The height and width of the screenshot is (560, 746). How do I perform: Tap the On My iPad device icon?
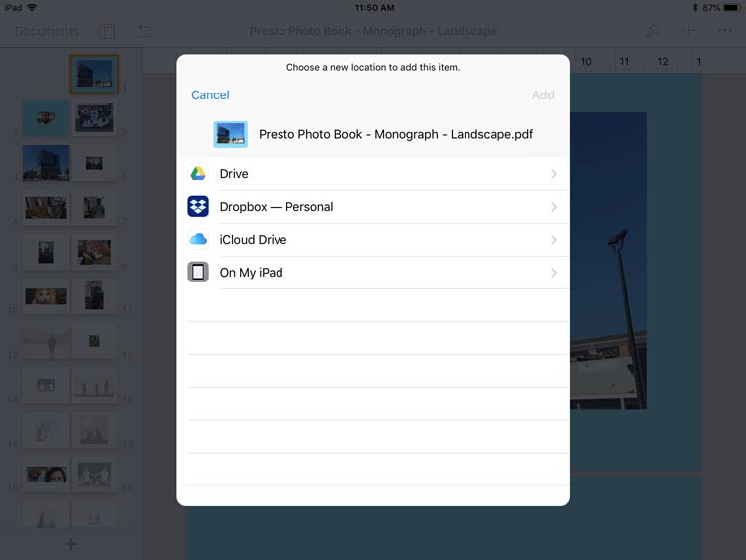click(198, 273)
